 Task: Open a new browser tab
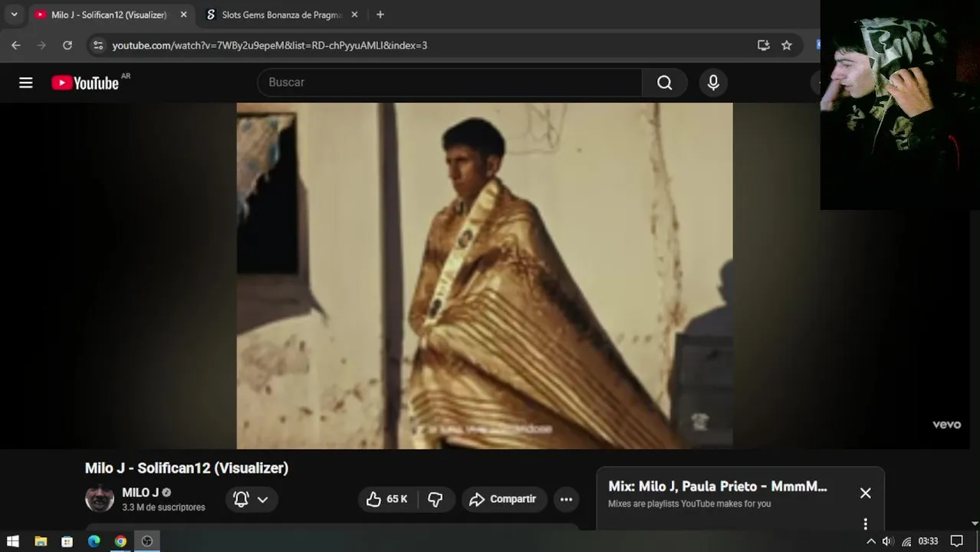(380, 15)
